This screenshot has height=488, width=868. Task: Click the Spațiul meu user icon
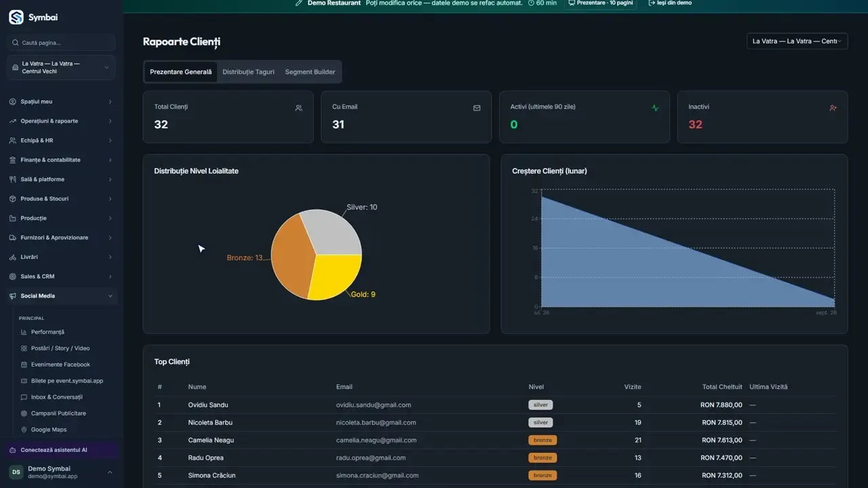coord(13,102)
